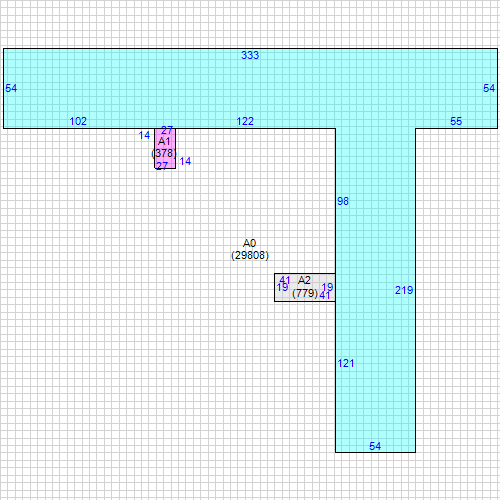Click the 98 dimension label

pos(343,201)
